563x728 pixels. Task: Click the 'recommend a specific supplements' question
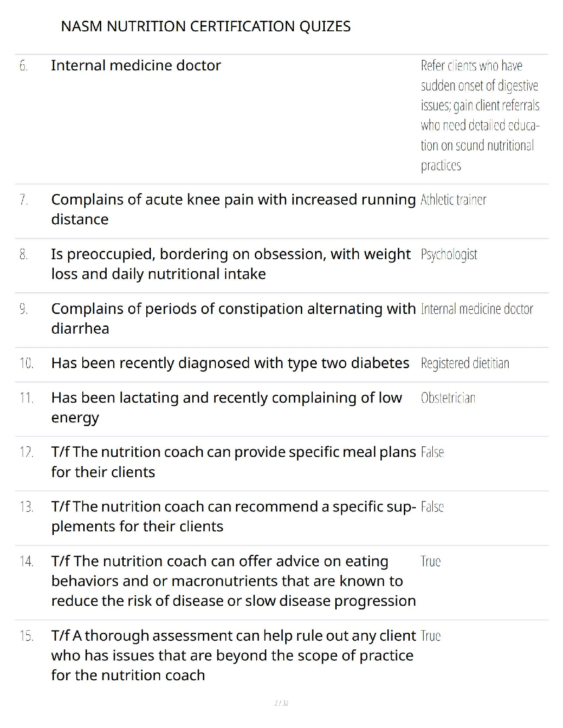pyautogui.click(x=233, y=516)
